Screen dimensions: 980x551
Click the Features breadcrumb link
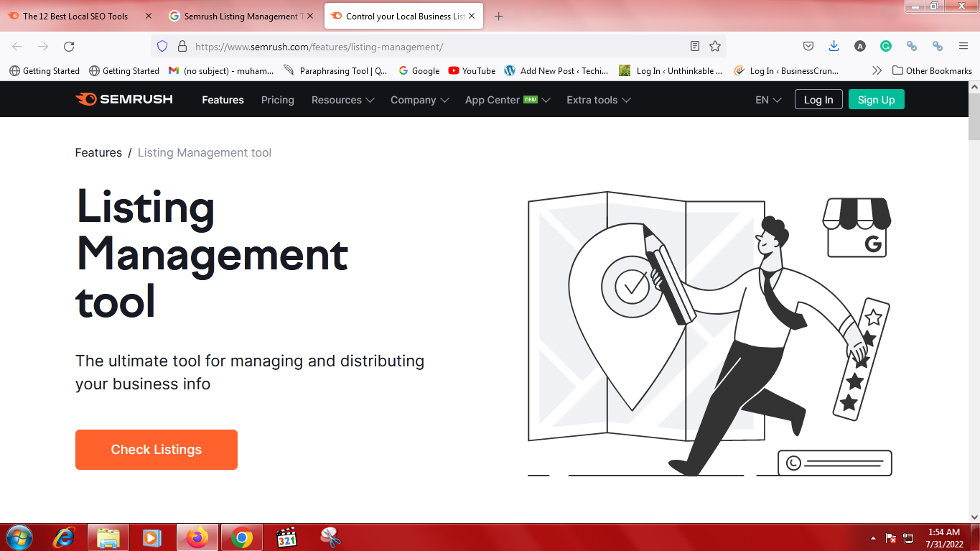point(98,152)
